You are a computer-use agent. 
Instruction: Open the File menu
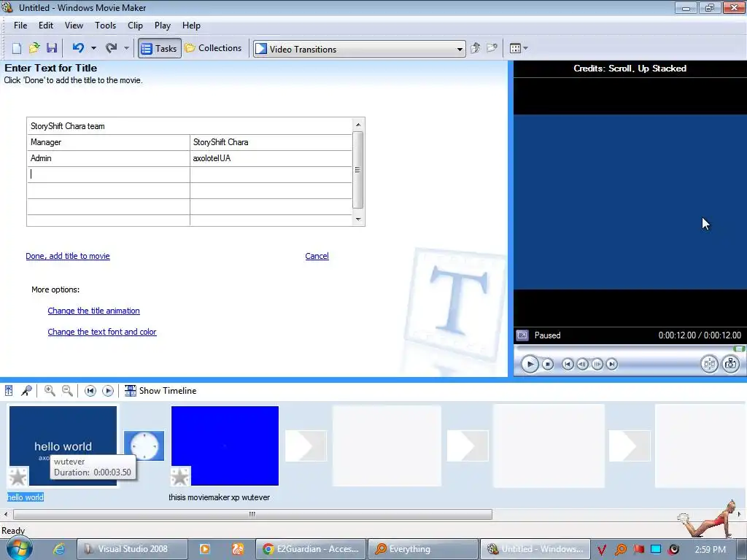(20, 26)
